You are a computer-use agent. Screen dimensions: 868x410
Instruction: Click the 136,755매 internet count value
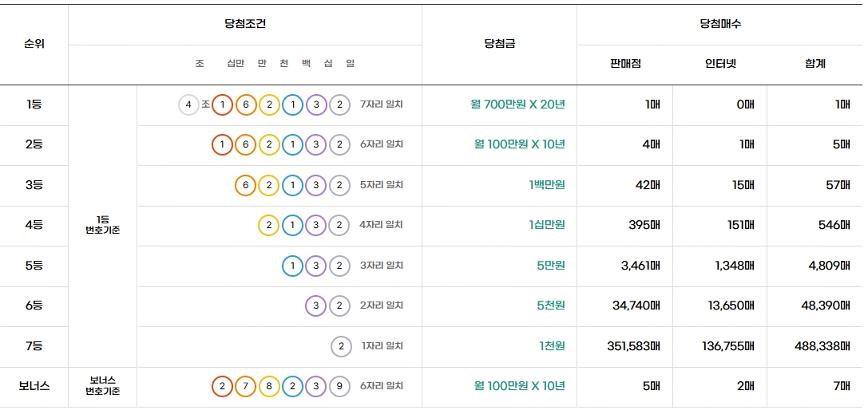click(x=728, y=346)
